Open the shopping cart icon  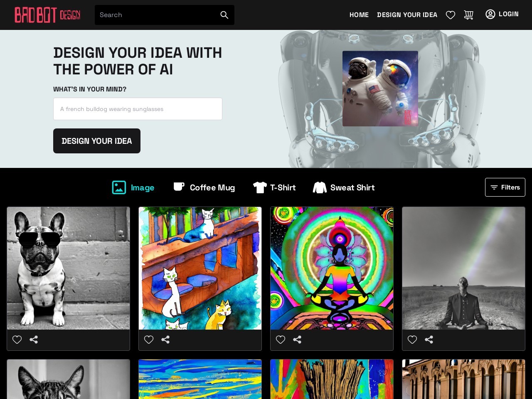coord(469,15)
